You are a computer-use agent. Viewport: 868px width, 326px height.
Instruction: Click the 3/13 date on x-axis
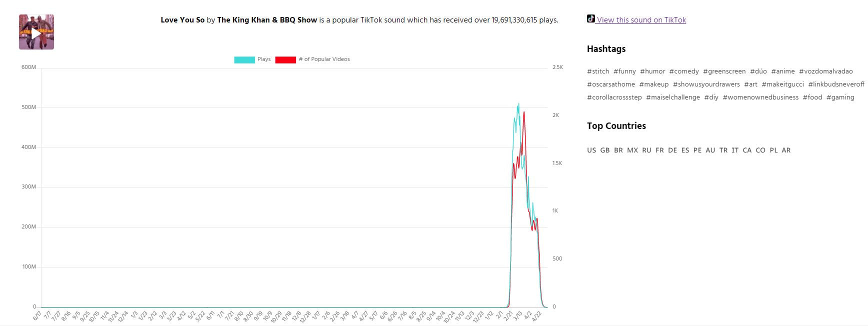(518, 316)
